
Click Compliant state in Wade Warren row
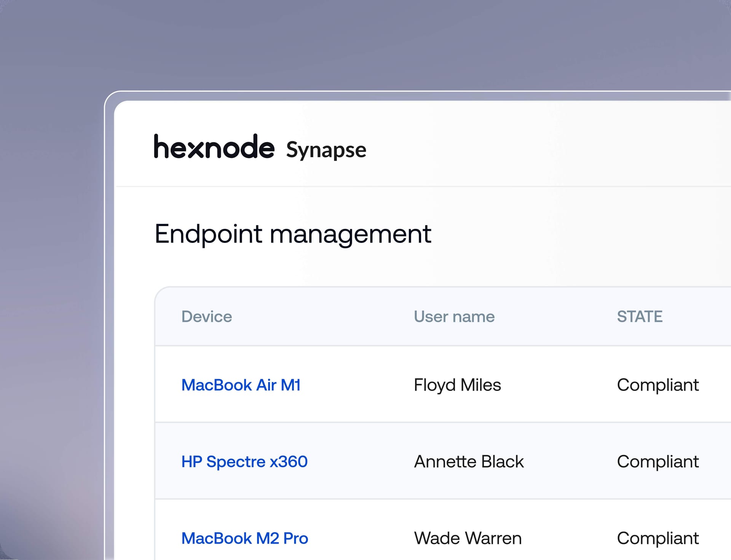[x=658, y=538]
